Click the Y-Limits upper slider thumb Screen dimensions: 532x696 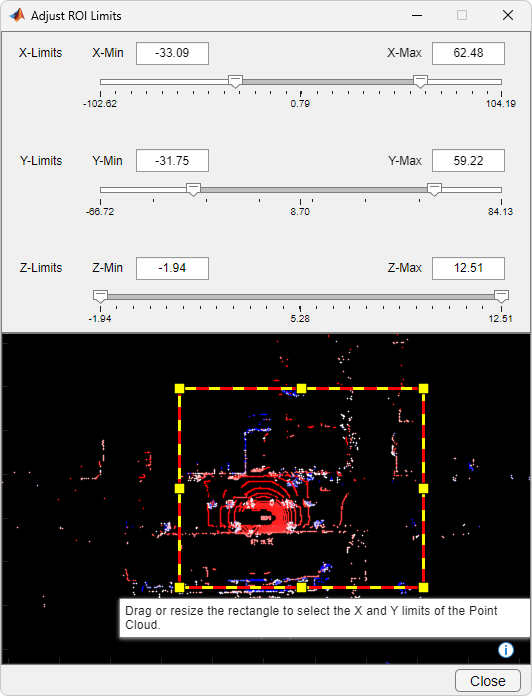pos(434,190)
